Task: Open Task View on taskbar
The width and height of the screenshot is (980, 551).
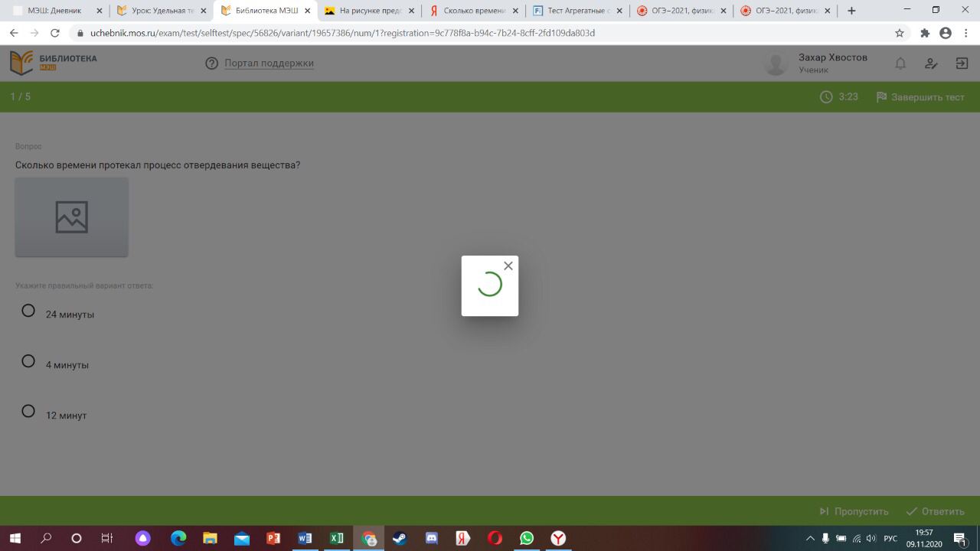Action: coord(107,538)
